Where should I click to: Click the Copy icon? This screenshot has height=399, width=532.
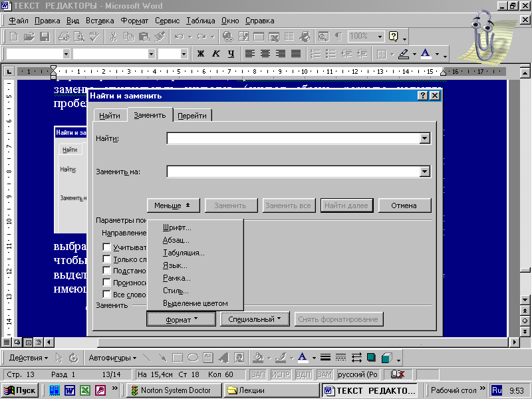pyautogui.click(x=128, y=37)
